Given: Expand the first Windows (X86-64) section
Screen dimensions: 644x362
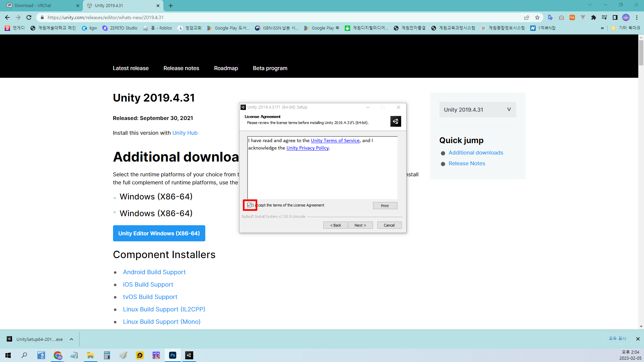Looking at the screenshot, I should click(115, 197).
